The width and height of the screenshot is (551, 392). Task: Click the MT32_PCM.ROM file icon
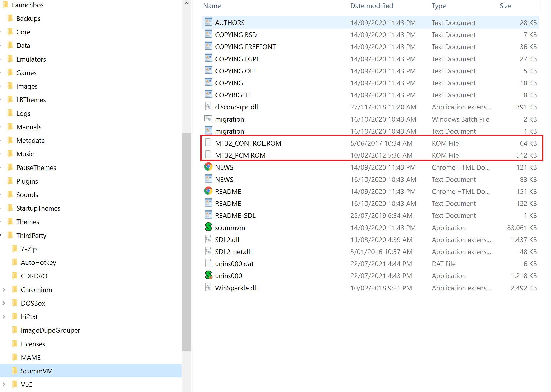pyautogui.click(x=208, y=155)
